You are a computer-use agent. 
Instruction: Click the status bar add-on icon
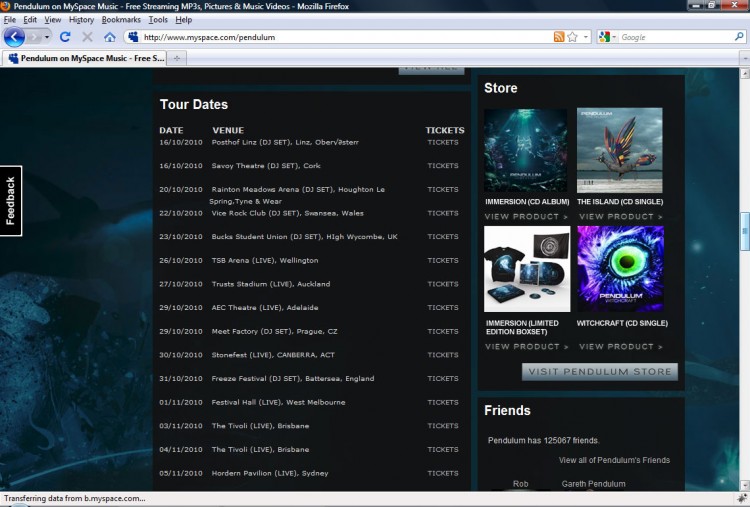(x=742, y=498)
